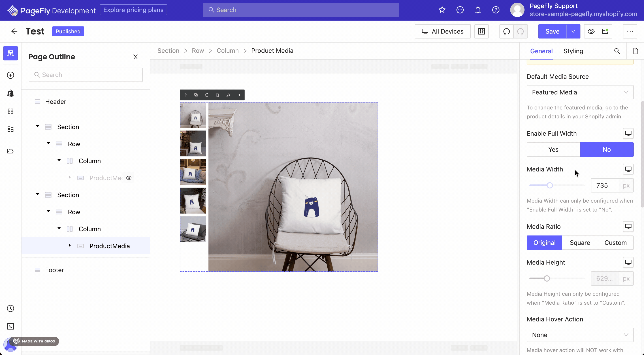This screenshot has height=355, width=644.
Task: Click the star favorites icon in top bar
Action: click(x=442, y=10)
